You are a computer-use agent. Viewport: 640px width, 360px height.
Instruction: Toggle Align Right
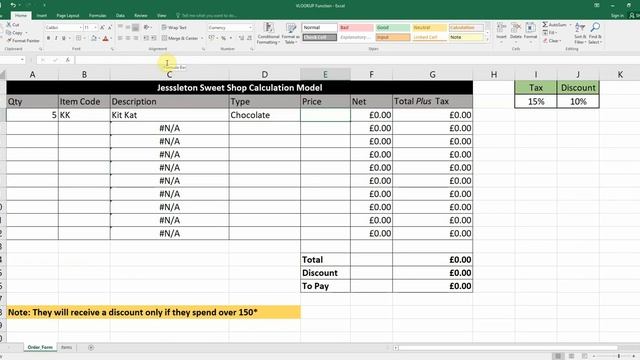136,38
